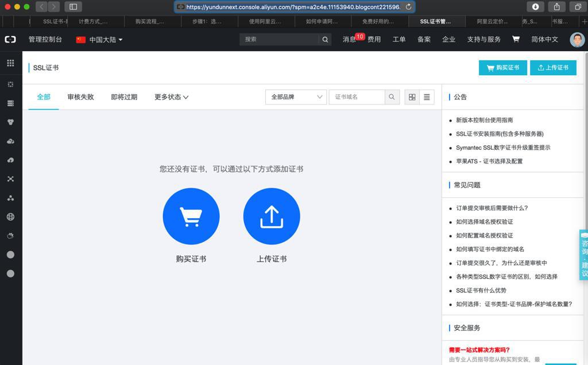
Task: Open 如何选择域名授权验证 FAQ
Action: click(x=484, y=222)
